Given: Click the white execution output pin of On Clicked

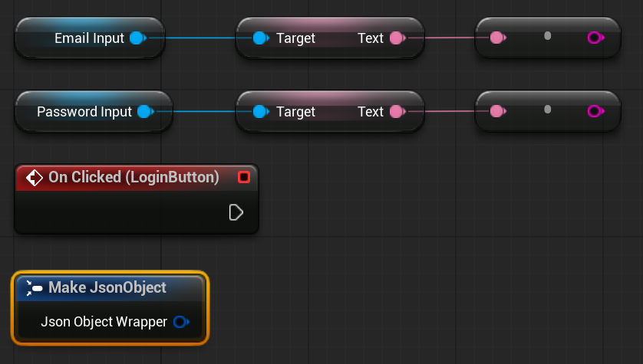Looking at the screenshot, I should pyautogui.click(x=236, y=212).
